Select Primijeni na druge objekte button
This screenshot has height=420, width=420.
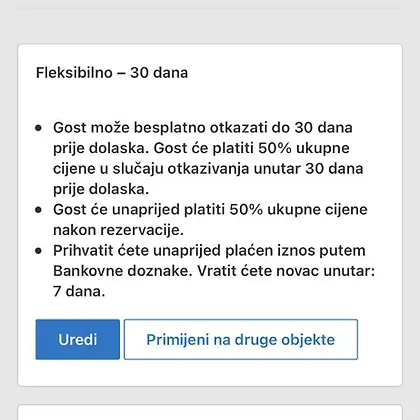click(241, 339)
